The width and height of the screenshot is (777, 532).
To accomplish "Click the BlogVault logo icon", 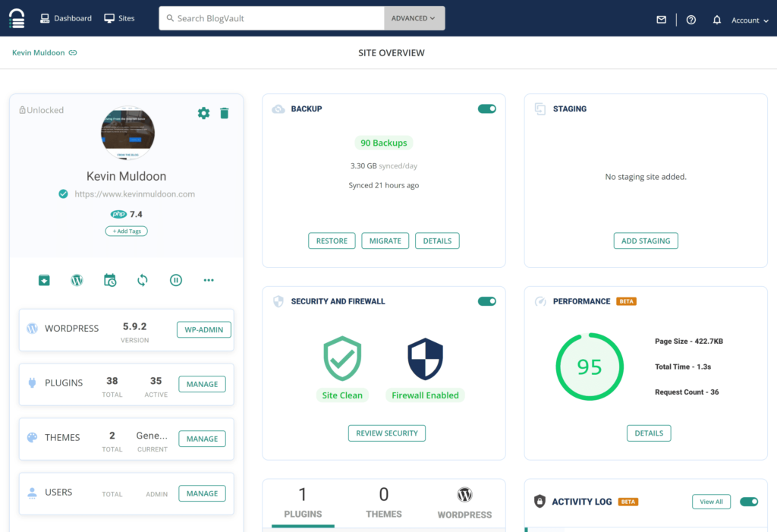I will (x=17, y=18).
